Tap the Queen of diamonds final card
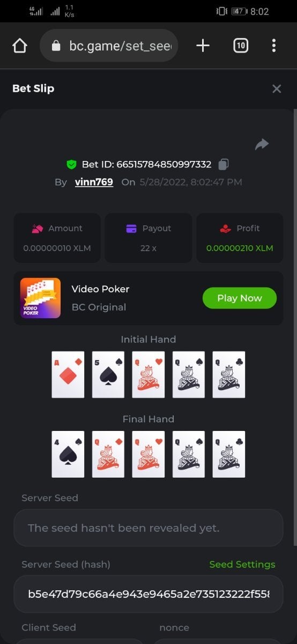Screen dimensions: 297x644 108,454
